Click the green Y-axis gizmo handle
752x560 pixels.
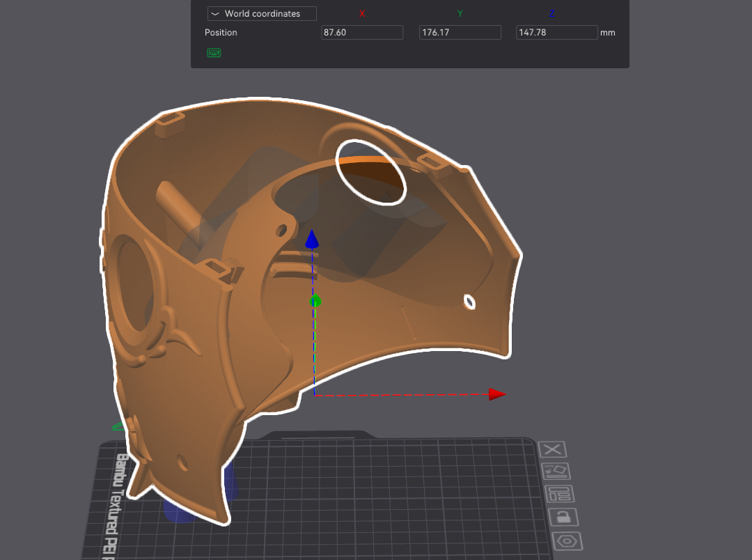(315, 302)
